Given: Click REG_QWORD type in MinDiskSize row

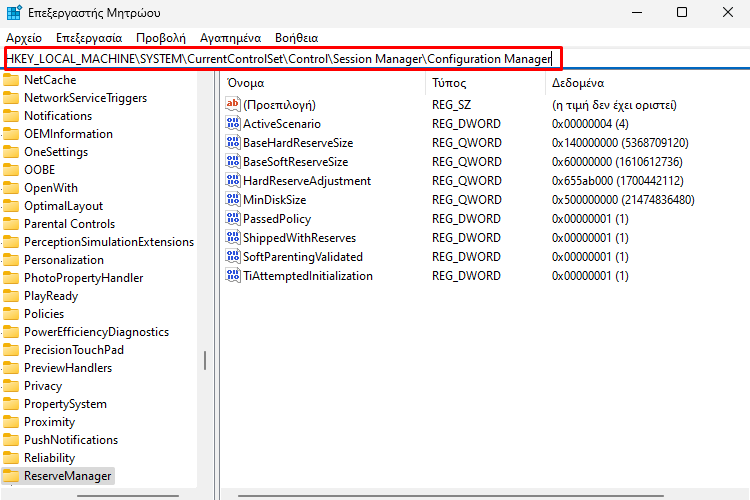Looking at the screenshot, I should click(x=466, y=200).
